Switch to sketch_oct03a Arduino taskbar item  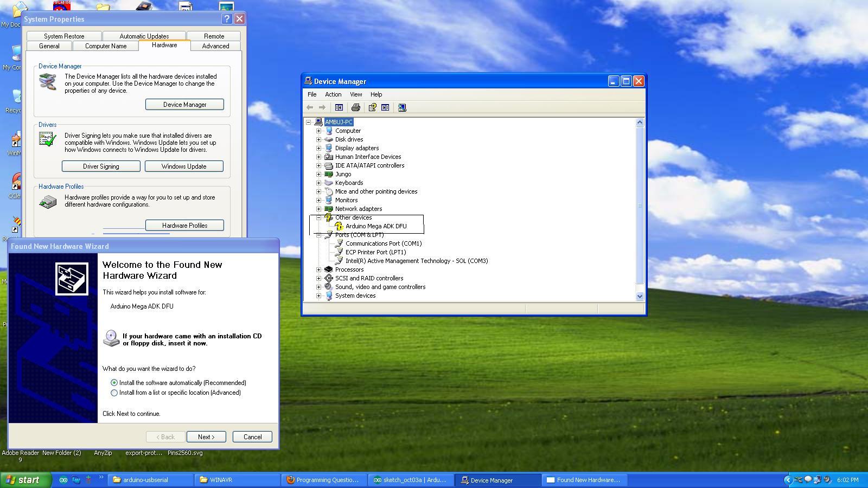click(x=412, y=480)
